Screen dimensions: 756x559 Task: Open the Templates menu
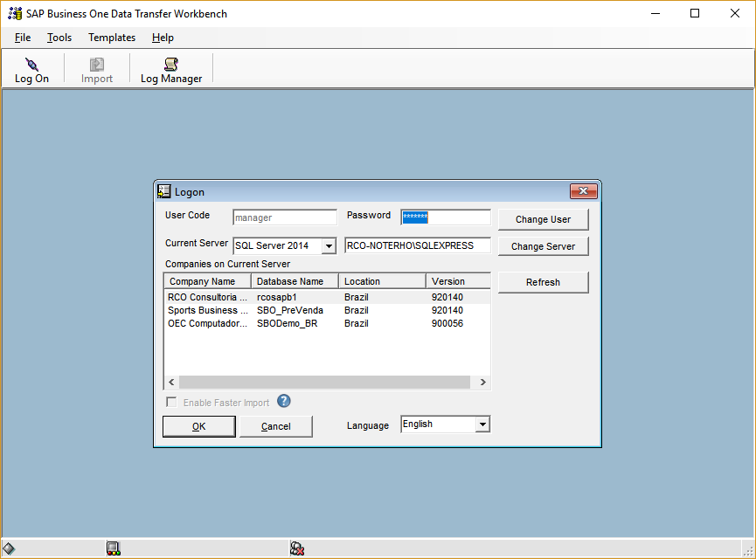click(112, 38)
